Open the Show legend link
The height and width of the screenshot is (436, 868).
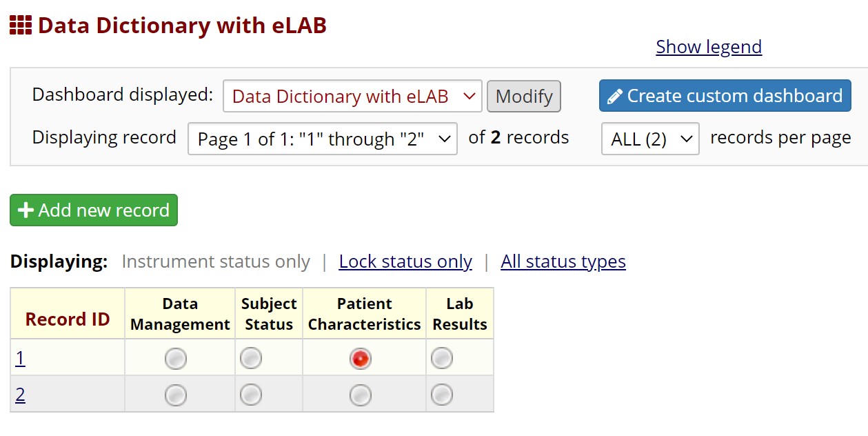[709, 47]
